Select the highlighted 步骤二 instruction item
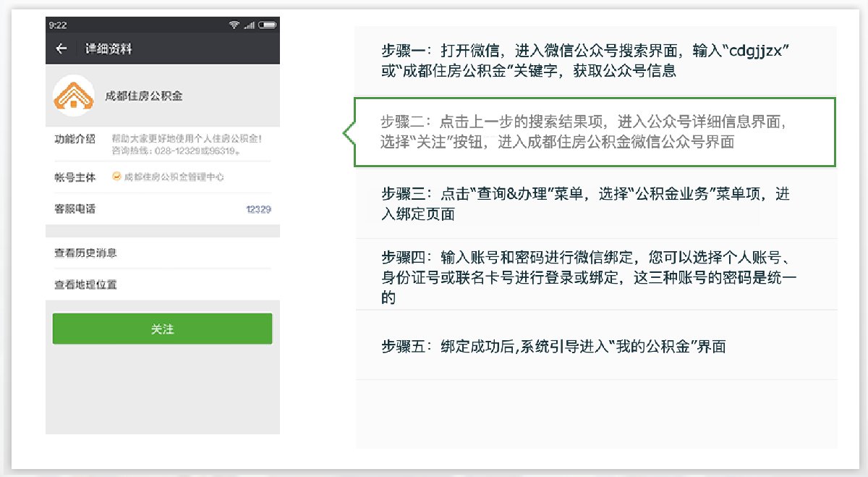The image size is (868, 477). click(x=595, y=132)
